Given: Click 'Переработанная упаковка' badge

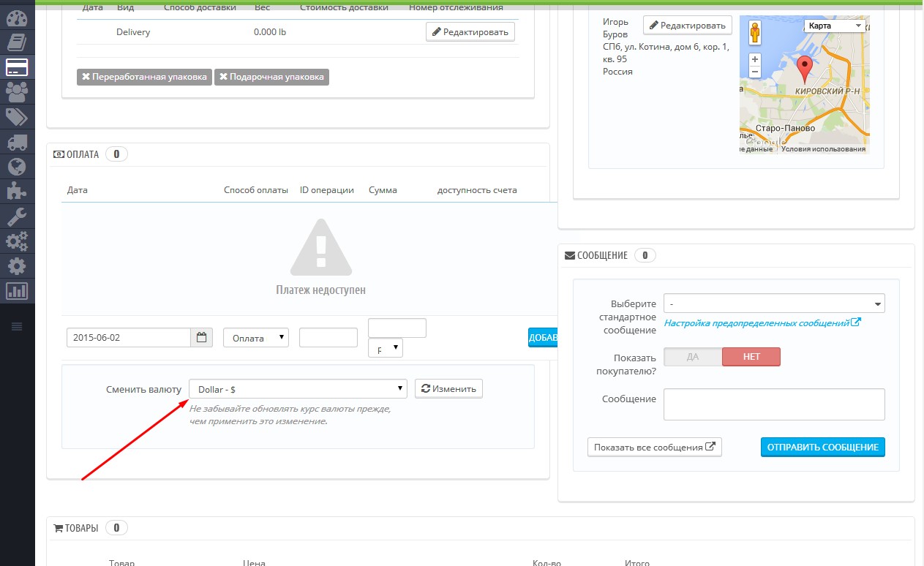Looking at the screenshot, I should pyautogui.click(x=144, y=77).
